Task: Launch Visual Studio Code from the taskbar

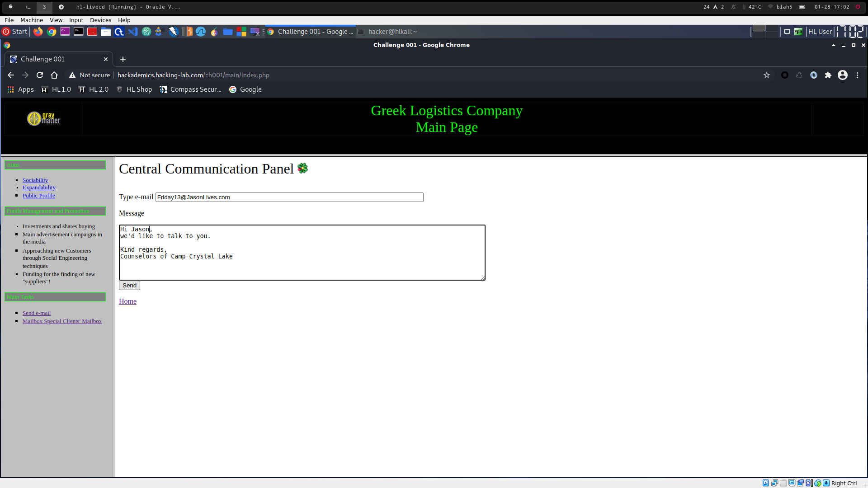Action: point(132,32)
